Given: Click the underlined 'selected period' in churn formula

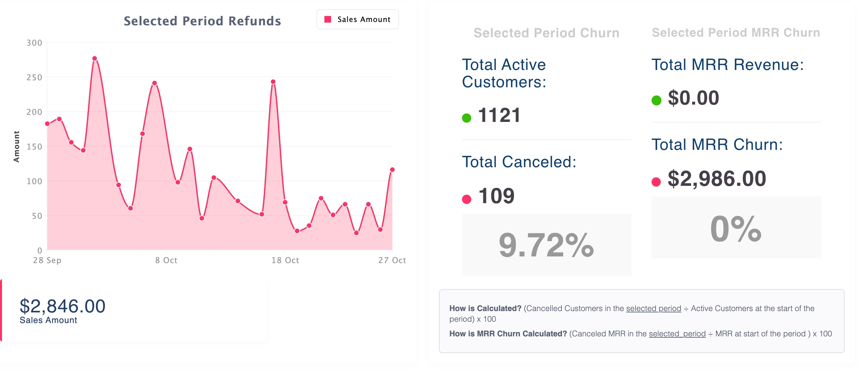Looking at the screenshot, I should coord(653,309).
